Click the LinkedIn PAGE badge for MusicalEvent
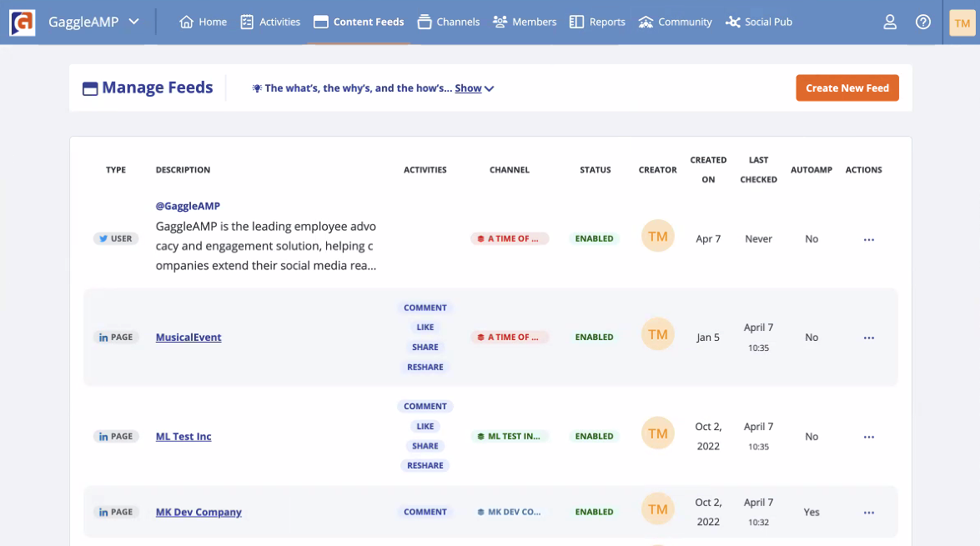Image resolution: width=980 pixels, height=546 pixels. pyautogui.click(x=116, y=338)
